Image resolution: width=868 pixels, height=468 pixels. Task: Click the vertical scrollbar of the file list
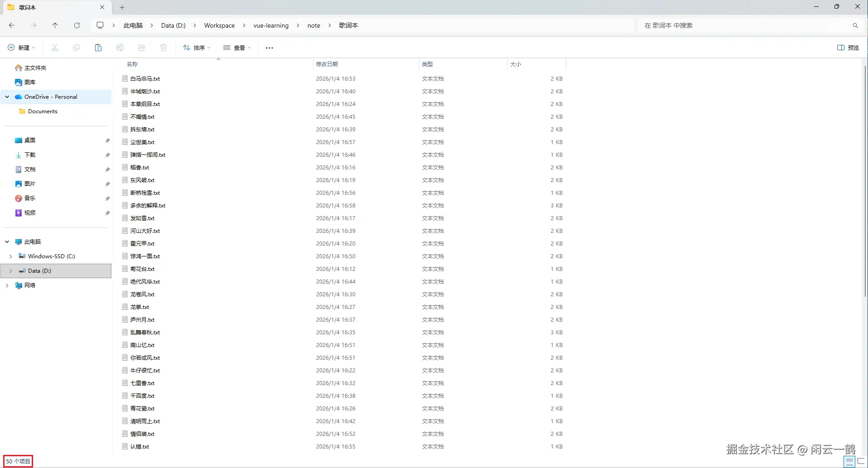(865, 181)
